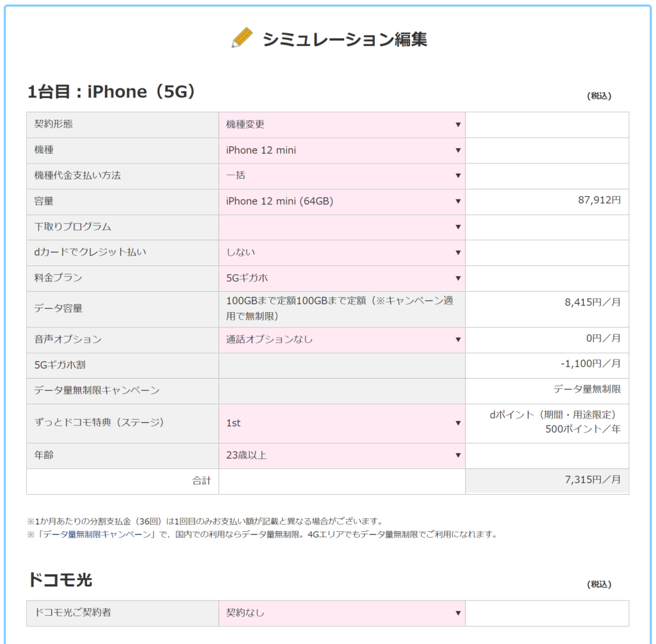656x644 pixels.
Task: Open the 機種代金支払い方法 dropdown showing 一括
Action: (x=342, y=176)
